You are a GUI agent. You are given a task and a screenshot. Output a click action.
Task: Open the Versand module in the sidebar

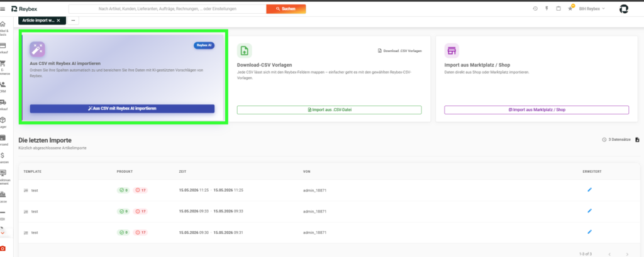3,139
